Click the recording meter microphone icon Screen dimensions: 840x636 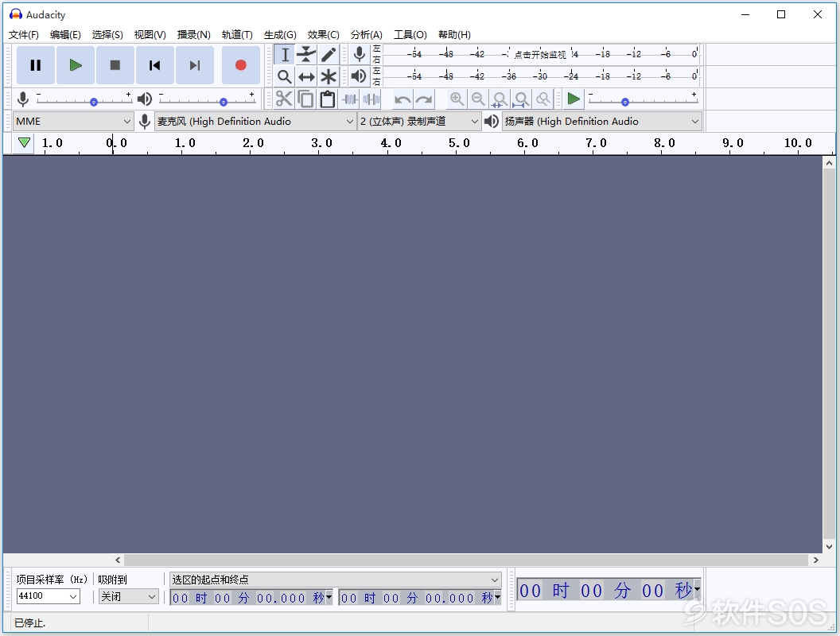click(x=360, y=54)
